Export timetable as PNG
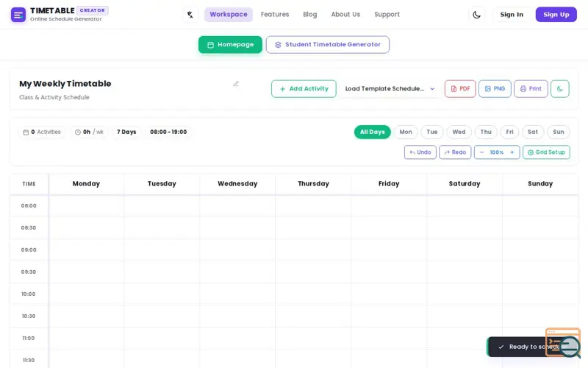This screenshot has height=368, width=588. (495, 89)
